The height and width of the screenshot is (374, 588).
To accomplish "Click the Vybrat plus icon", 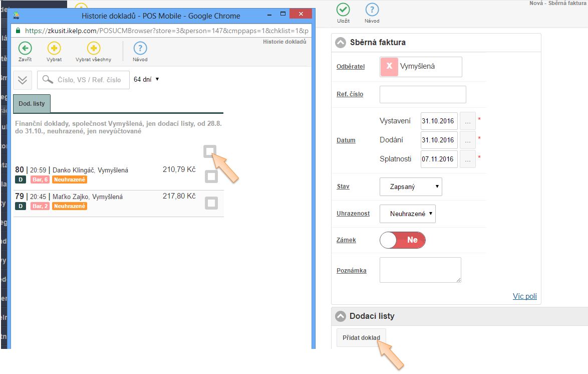I will click(x=54, y=49).
